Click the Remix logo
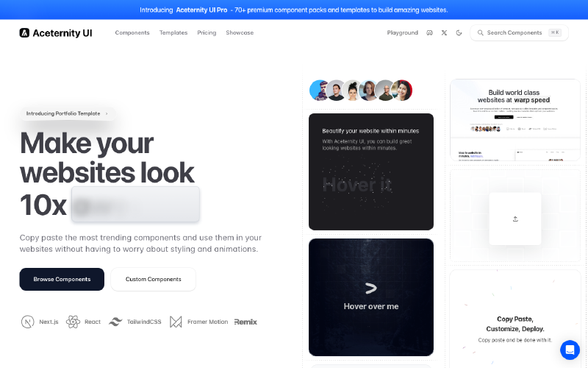This screenshot has width=588, height=368. (x=245, y=322)
